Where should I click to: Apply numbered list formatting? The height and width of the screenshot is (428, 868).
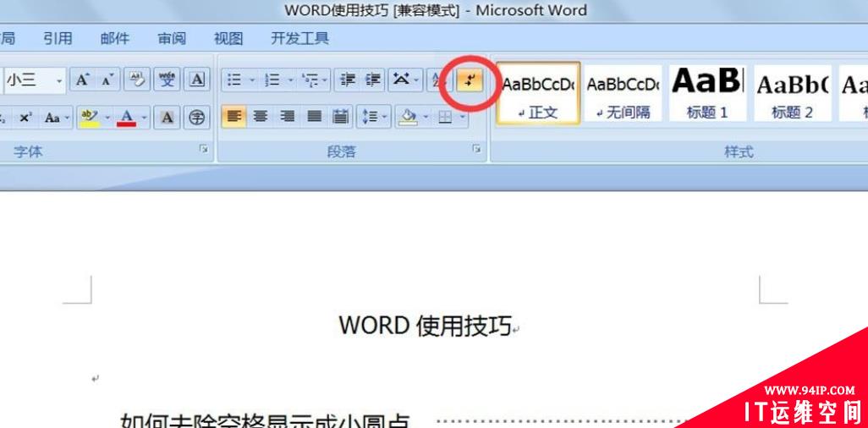tap(272, 80)
